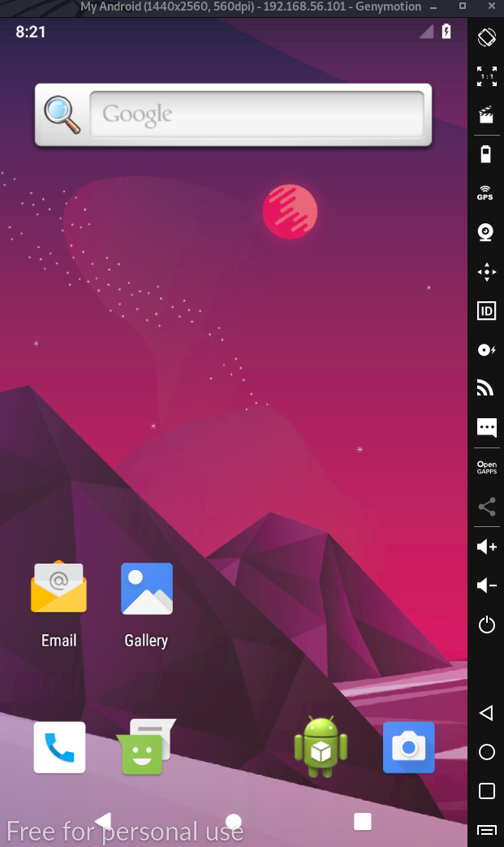504x847 pixels.
Task: Close the Genymotion window
Action: click(x=491, y=6)
